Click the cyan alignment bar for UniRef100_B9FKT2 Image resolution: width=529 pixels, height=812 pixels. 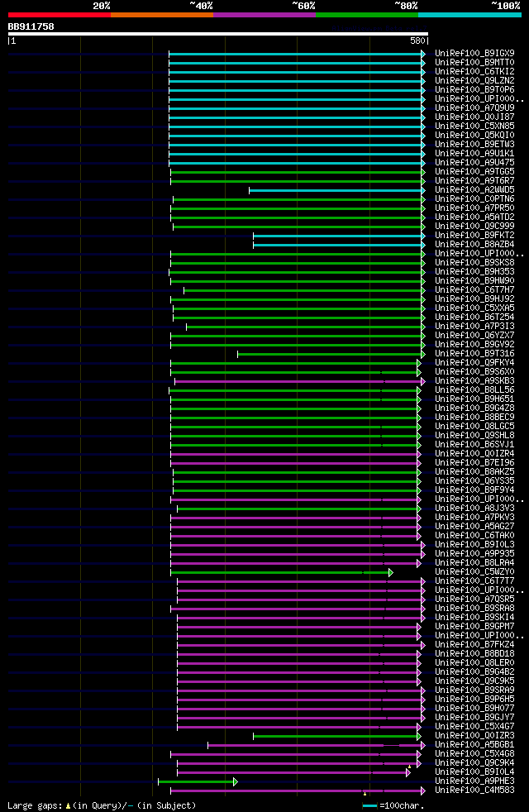[339, 236]
